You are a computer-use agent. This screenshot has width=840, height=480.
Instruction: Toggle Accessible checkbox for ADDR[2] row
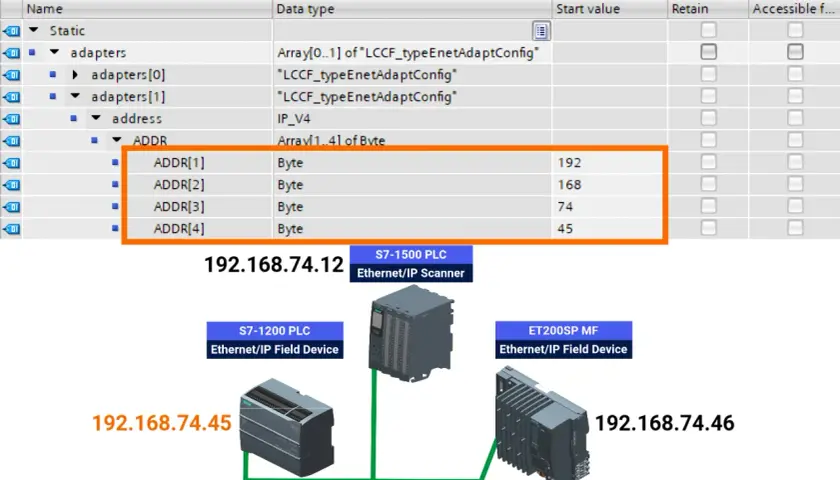pos(795,184)
